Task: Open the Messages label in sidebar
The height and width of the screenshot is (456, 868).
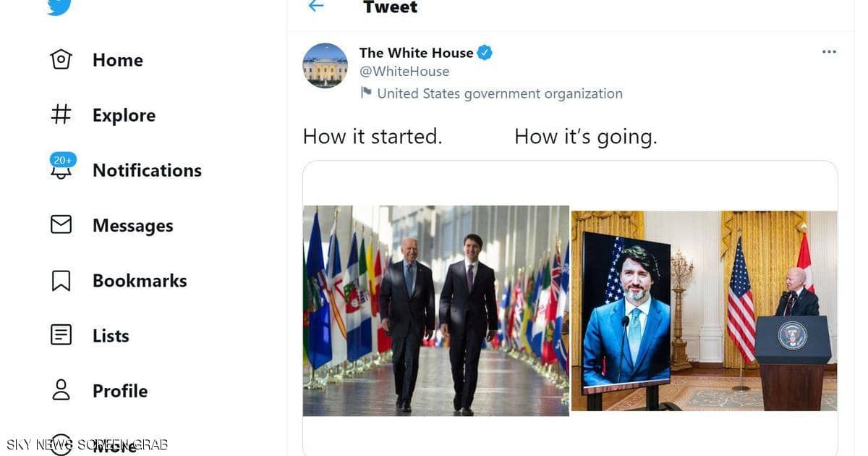Action: (x=132, y=226)
